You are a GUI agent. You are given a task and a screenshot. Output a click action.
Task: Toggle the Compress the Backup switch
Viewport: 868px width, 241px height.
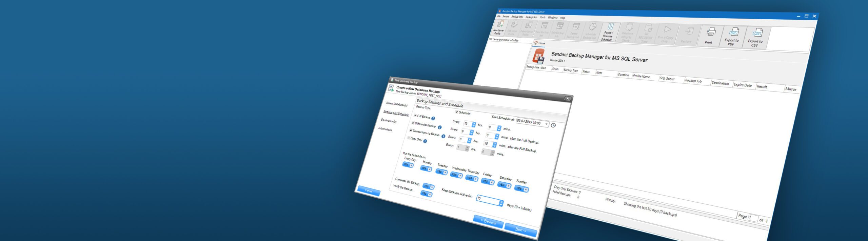tap(429, 186)
